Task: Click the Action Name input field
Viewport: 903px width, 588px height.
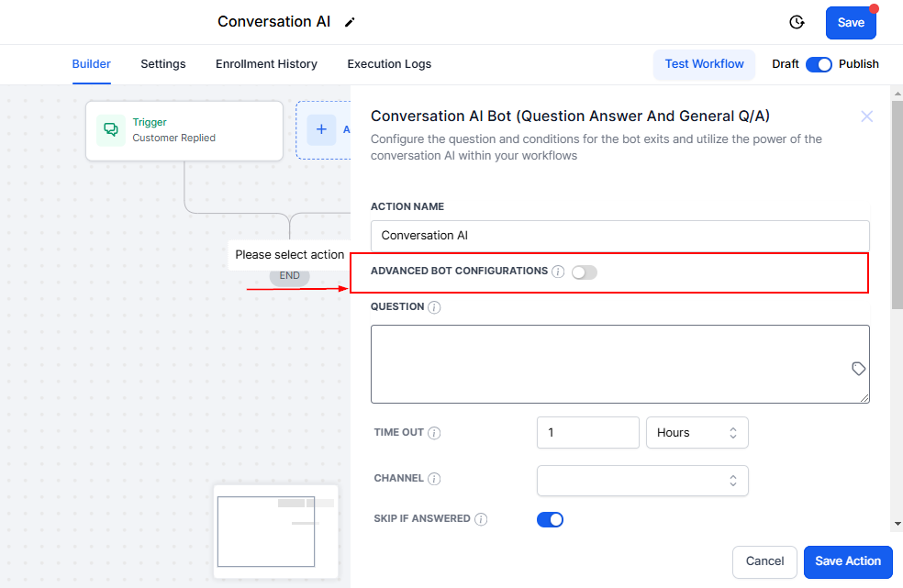Action: 619,236
